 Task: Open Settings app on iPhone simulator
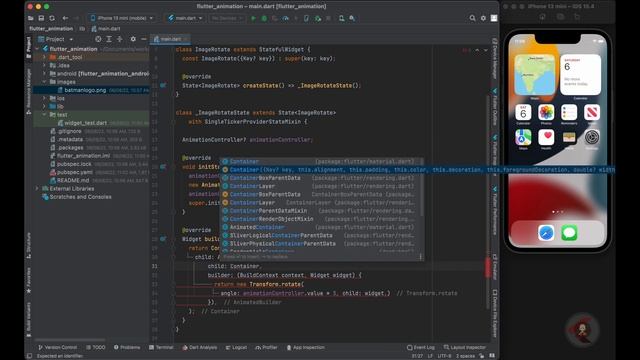pos(592,138)
